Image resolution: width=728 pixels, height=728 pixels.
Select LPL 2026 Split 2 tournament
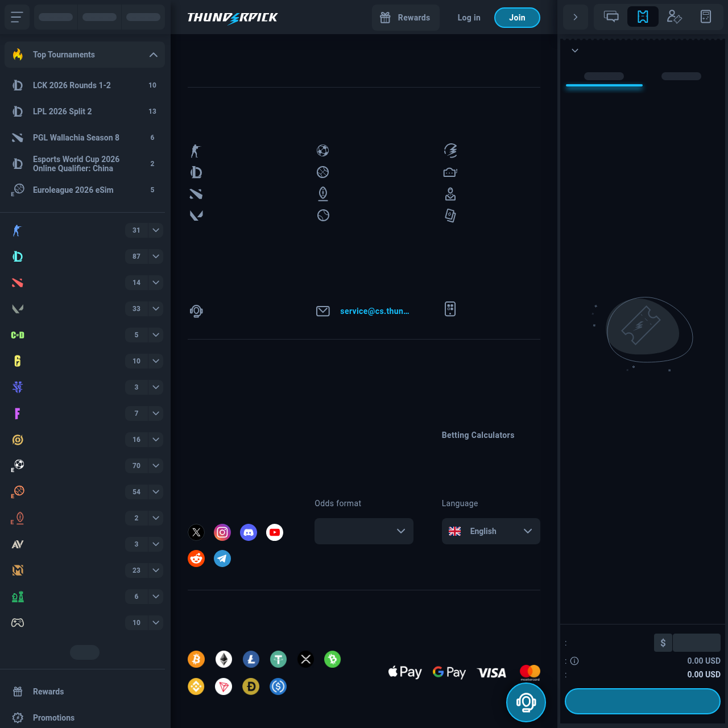point(63,111)
